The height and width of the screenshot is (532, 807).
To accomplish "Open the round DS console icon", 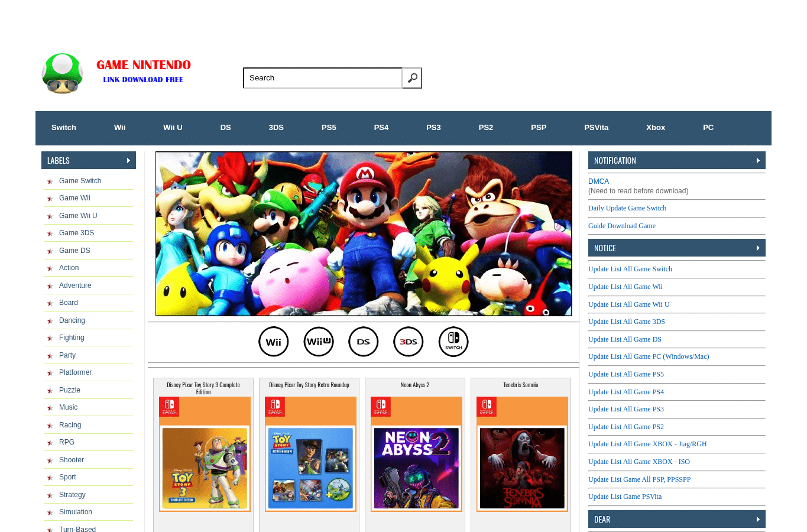I will pyautogui.click(x=364, y=342).
